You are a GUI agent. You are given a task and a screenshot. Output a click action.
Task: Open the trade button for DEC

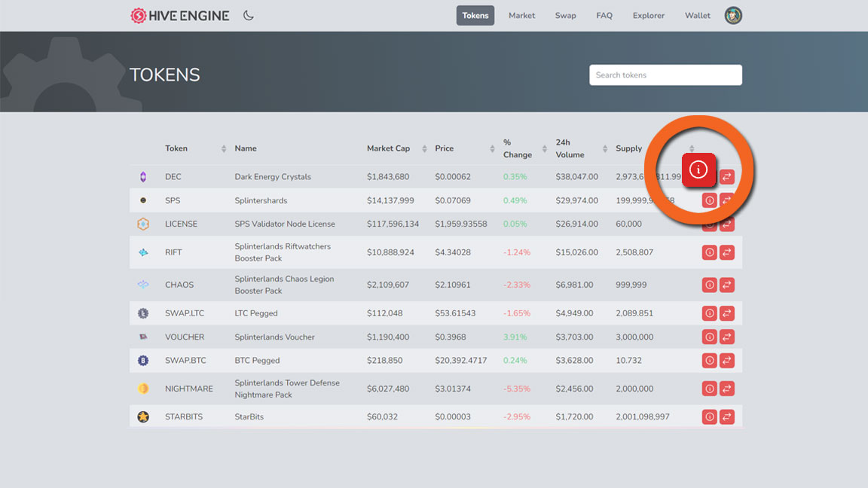[727, 177]
